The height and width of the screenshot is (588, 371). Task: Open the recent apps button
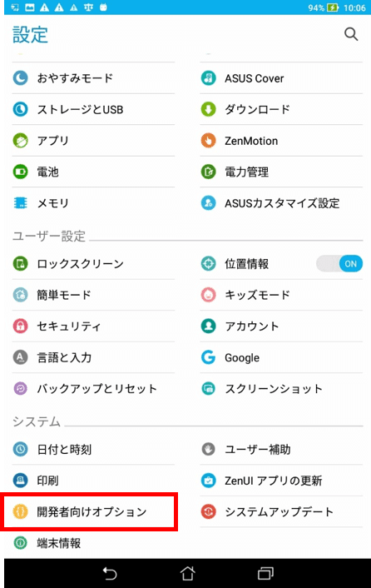[x=265, y=573]
